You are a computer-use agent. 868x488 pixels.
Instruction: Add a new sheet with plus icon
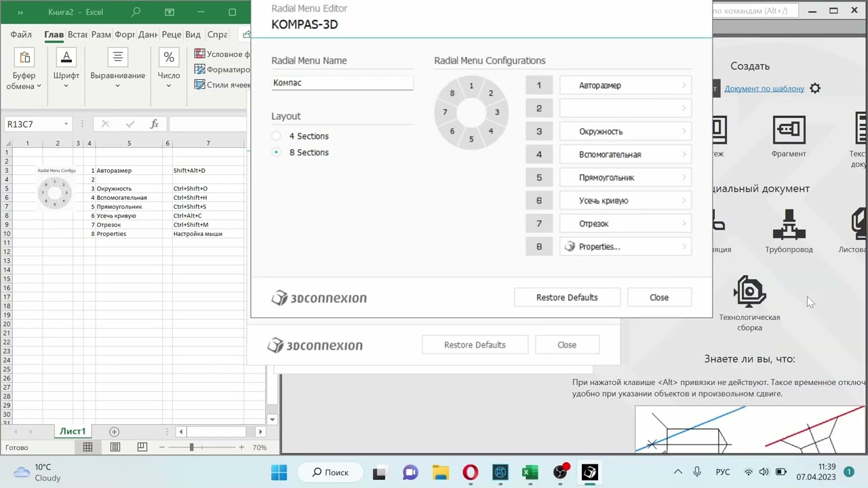click(114, 432)
